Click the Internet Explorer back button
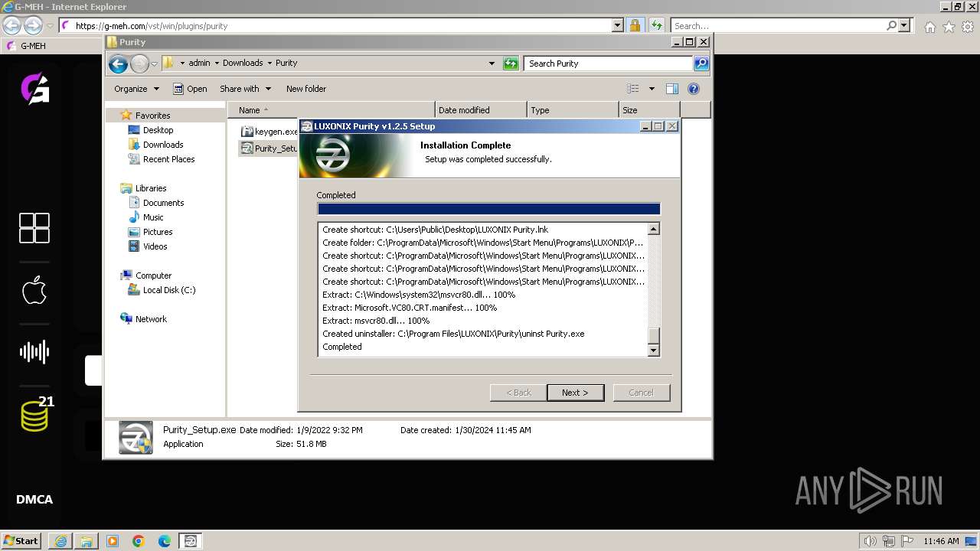The image size is (980, 551). (x=11, y=25)
